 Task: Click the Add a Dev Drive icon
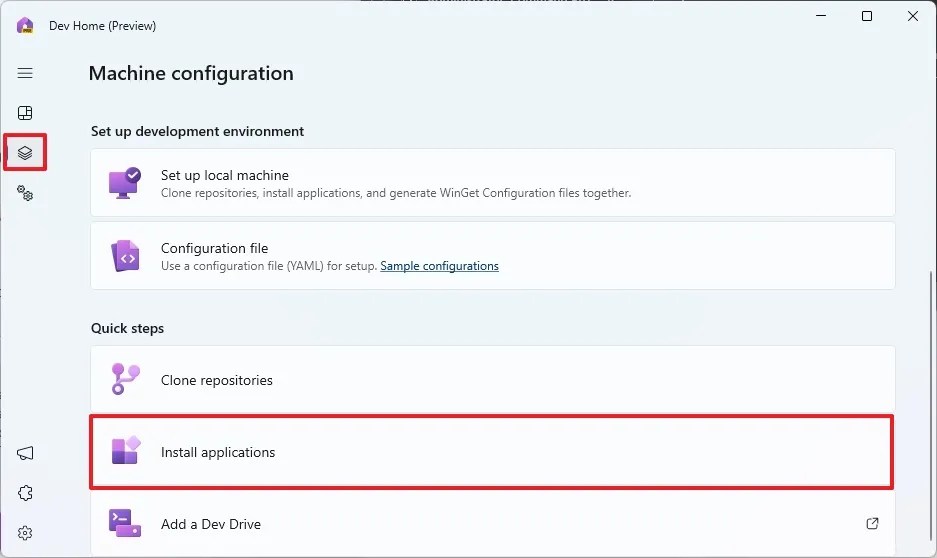tap(125, 523)
